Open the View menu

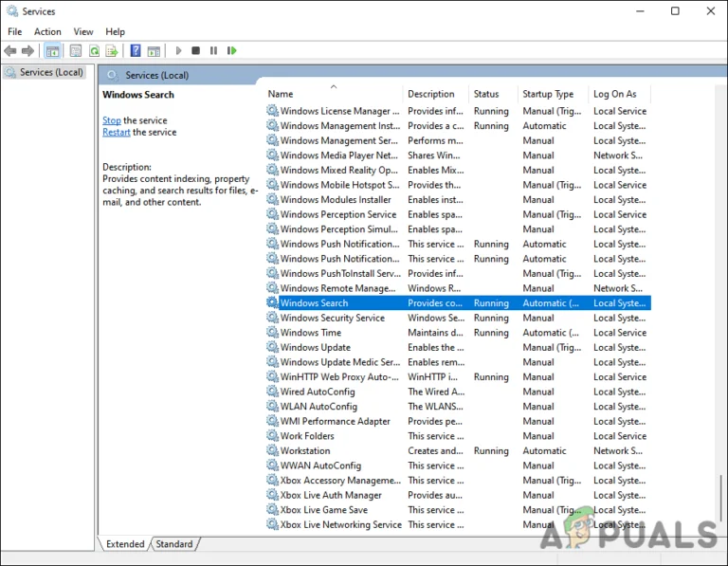click(x=83, y=31)
